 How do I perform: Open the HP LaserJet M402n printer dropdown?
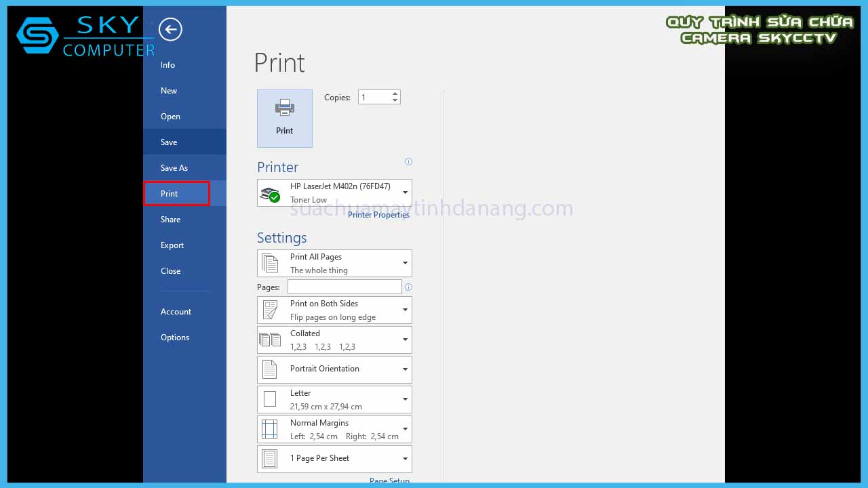(334, 193)
